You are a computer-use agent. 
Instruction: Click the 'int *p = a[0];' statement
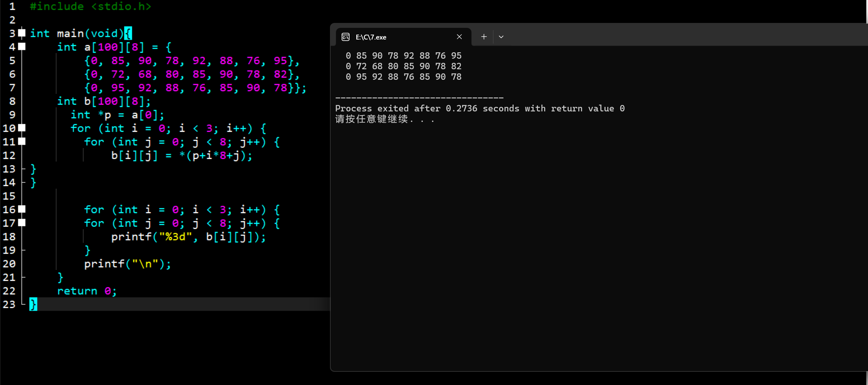(x=117, y=115)
